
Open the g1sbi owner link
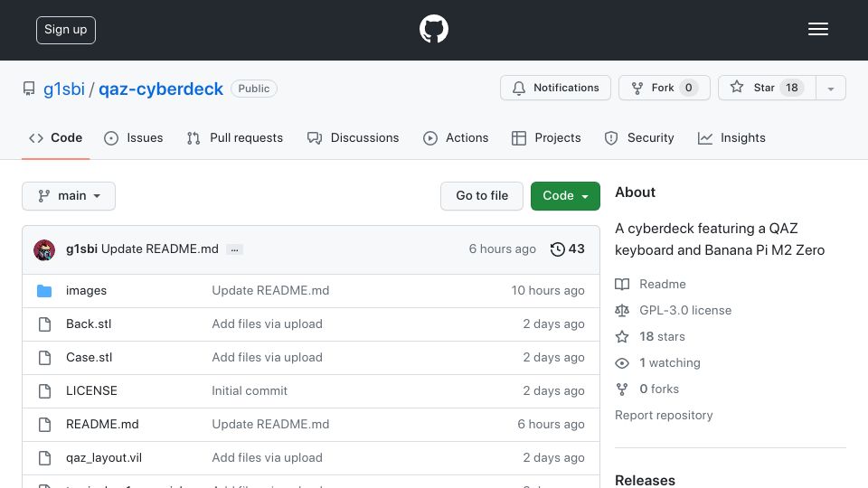click(64, 89)
